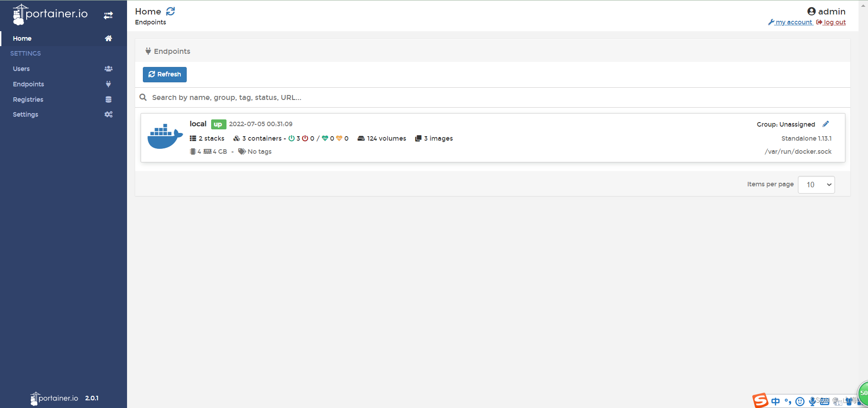Open the Registries settings page

[28, 100]
